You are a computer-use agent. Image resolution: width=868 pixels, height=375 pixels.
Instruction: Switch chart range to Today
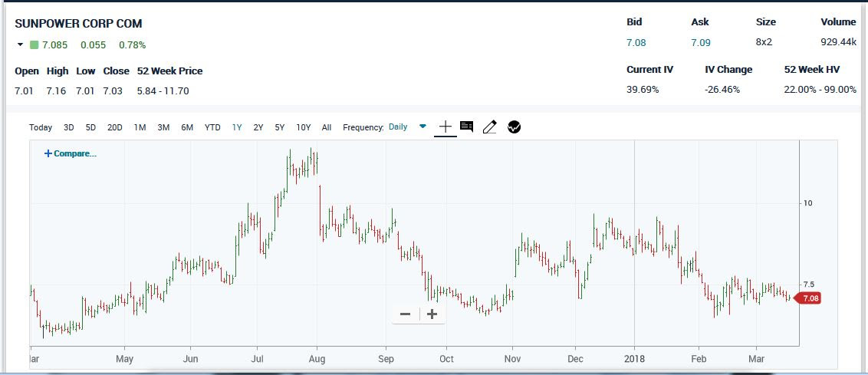(x=41, y=127)
